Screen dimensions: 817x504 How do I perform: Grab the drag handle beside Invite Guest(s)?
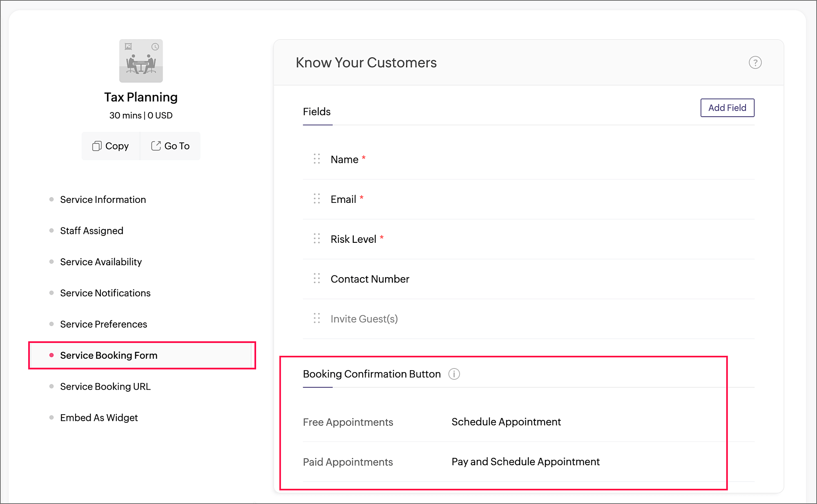317,318
